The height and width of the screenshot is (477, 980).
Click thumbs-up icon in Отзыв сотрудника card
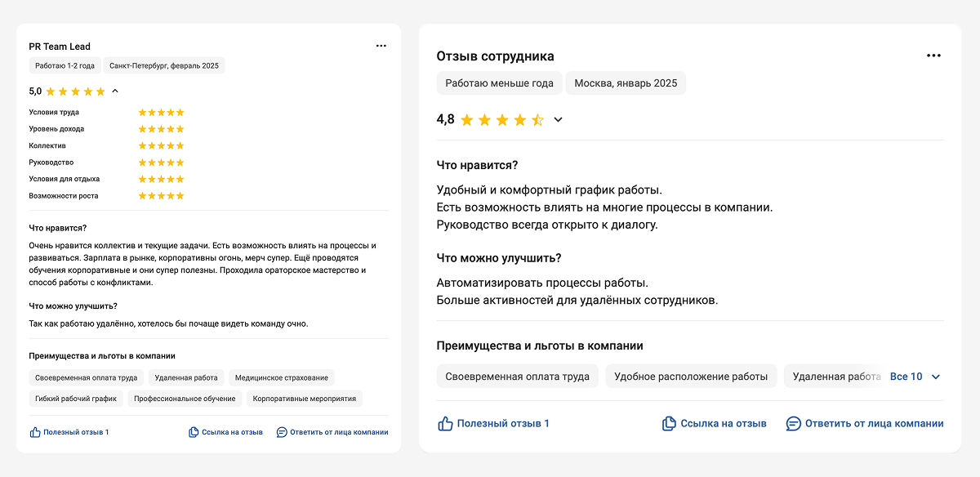(445, 423)
